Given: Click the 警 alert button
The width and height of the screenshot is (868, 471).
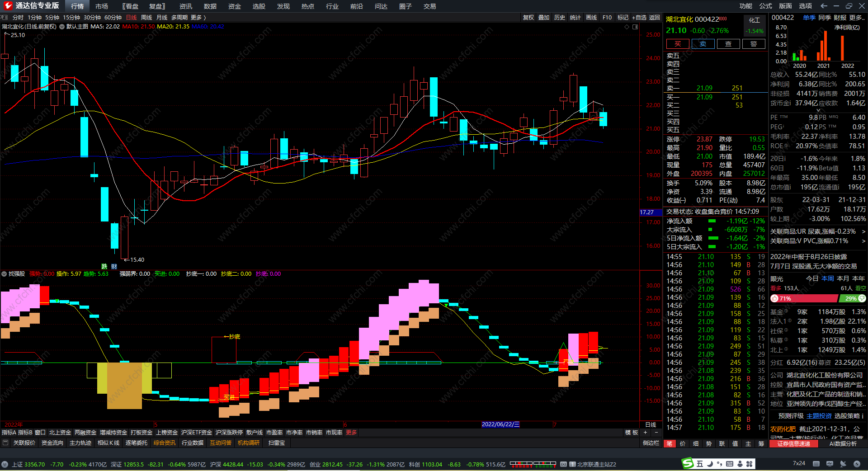Looking at the screenshot, I should [754, 44].
